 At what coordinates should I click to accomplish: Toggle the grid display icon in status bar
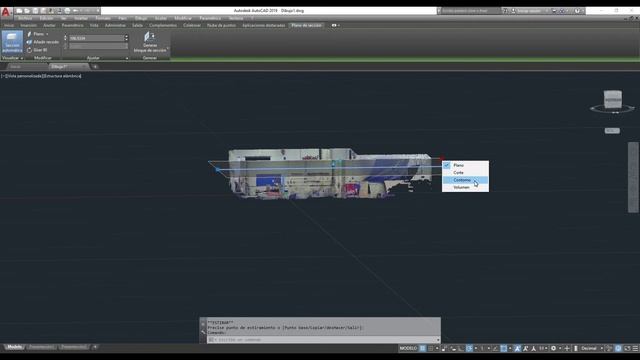pyautogui.click(x=422, y=348)
